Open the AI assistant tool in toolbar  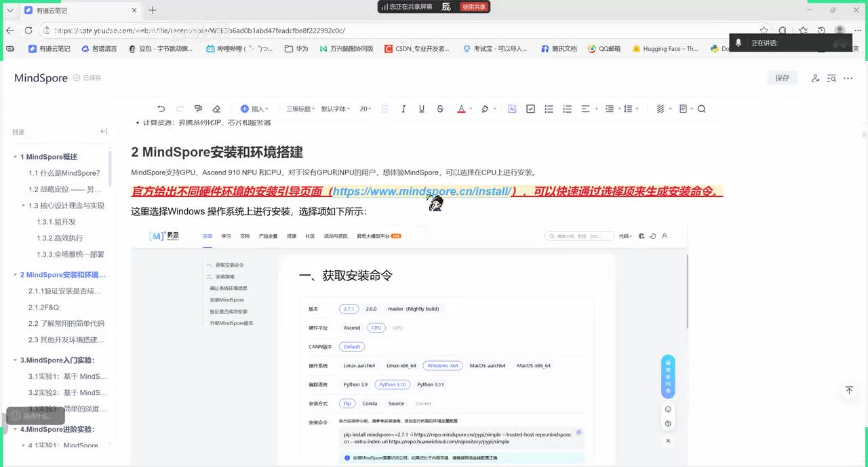512,109
